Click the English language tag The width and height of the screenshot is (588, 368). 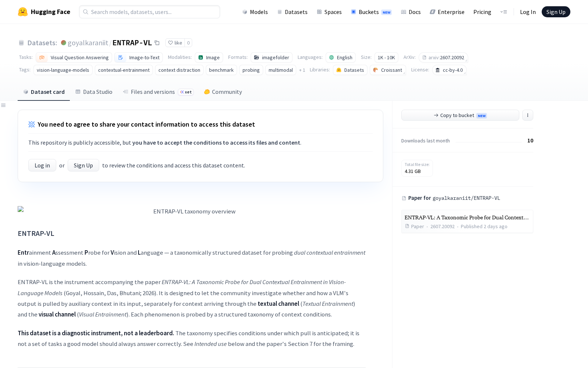(341, 57)
